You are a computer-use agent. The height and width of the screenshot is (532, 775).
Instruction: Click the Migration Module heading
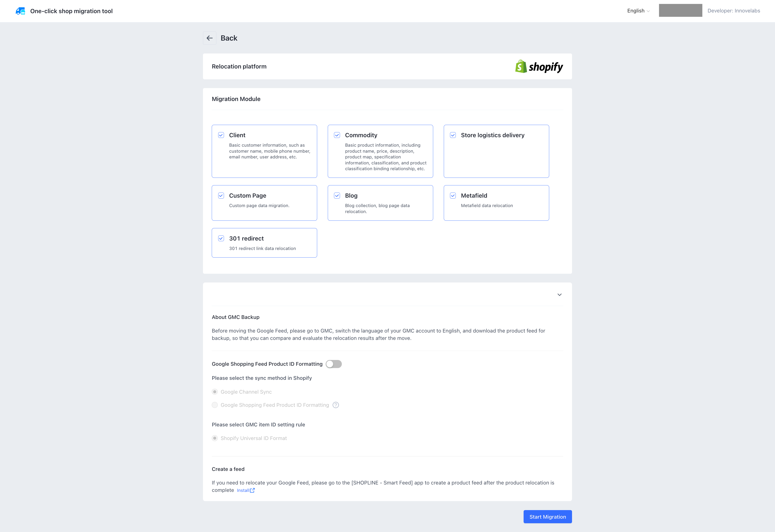point(236,99)
